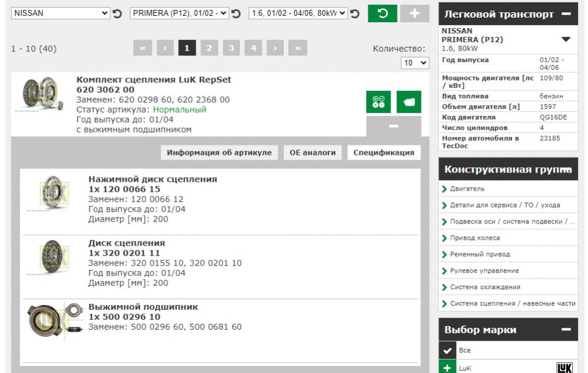Click the Выжимной подшипник title
Screen dimensions: 588x373
(143, 307)
